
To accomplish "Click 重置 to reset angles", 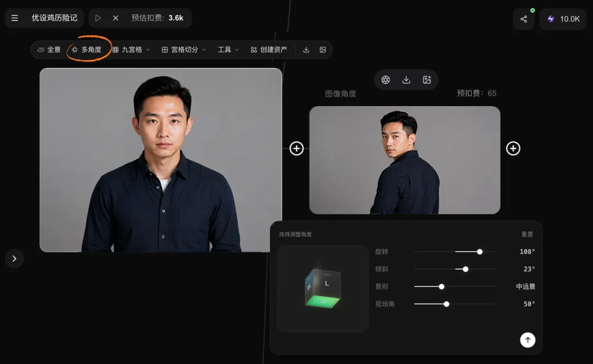I will (x=527, y=234).
